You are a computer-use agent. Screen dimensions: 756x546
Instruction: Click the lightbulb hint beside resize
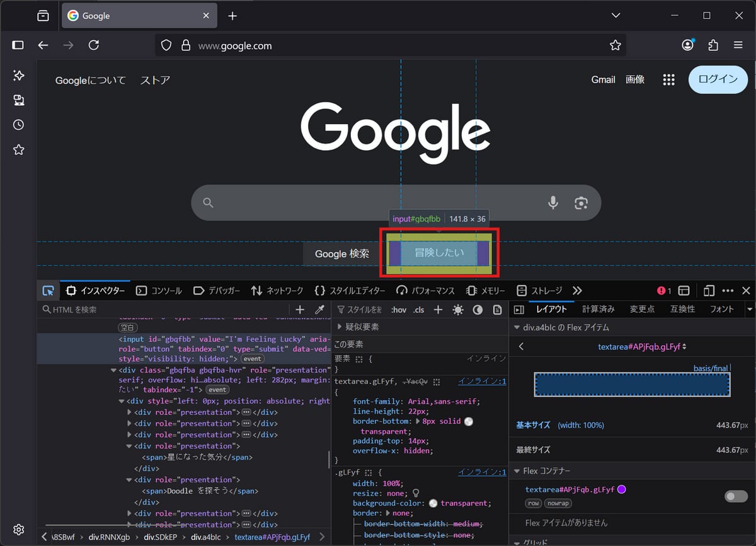[x=416, y=492]
